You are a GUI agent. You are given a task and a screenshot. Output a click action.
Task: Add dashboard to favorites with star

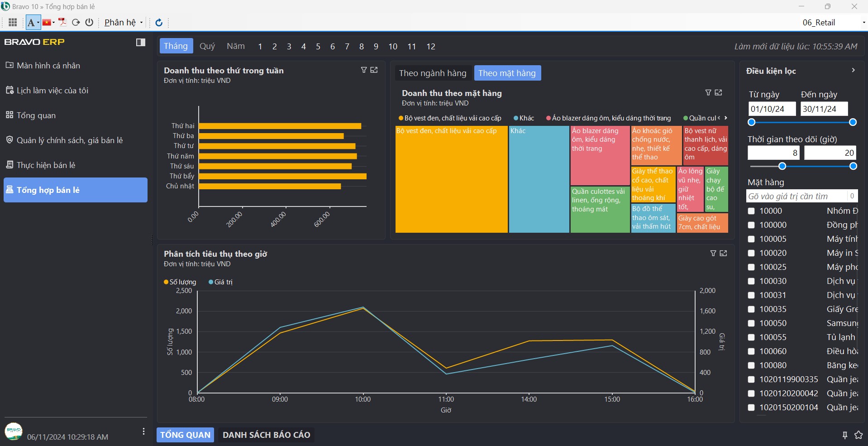858,435
